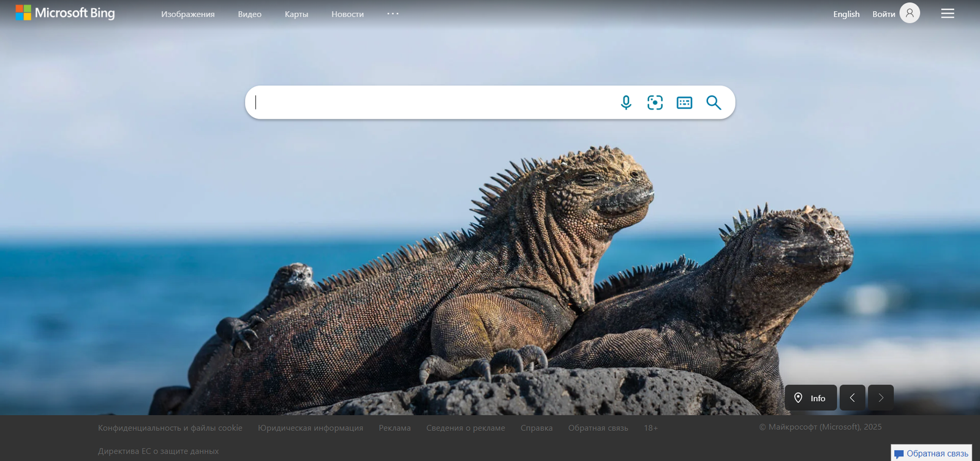Screen dimensions: 980x461
Task: Click the magnifying glass search icon
Action: (x=714, y=102)
